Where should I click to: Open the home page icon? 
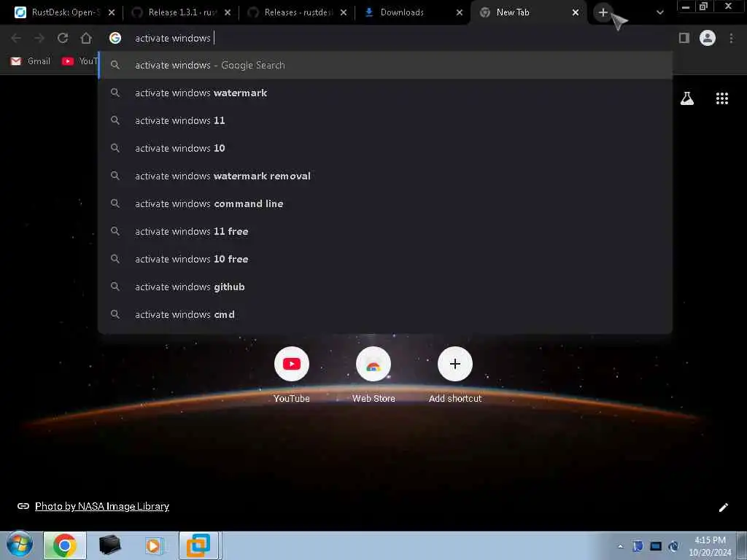(x=86, y=38)
